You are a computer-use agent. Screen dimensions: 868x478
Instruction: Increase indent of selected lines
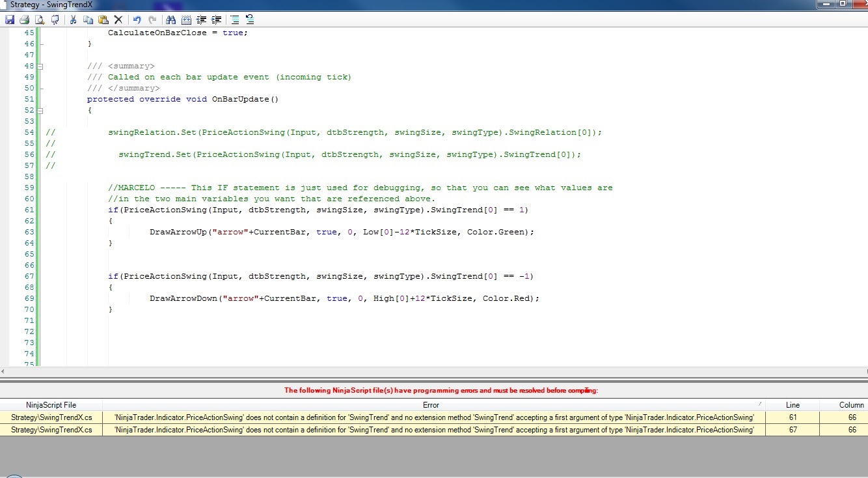click(216, 20)
